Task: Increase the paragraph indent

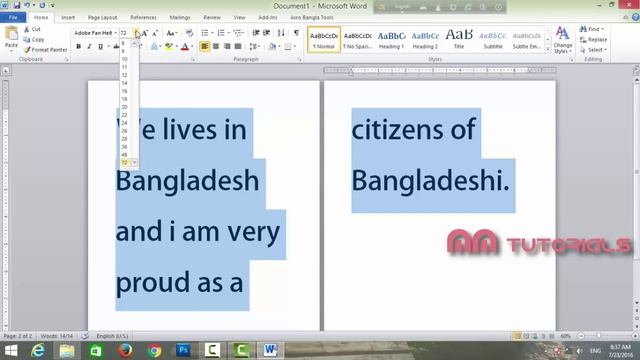Action: (267, 33)
